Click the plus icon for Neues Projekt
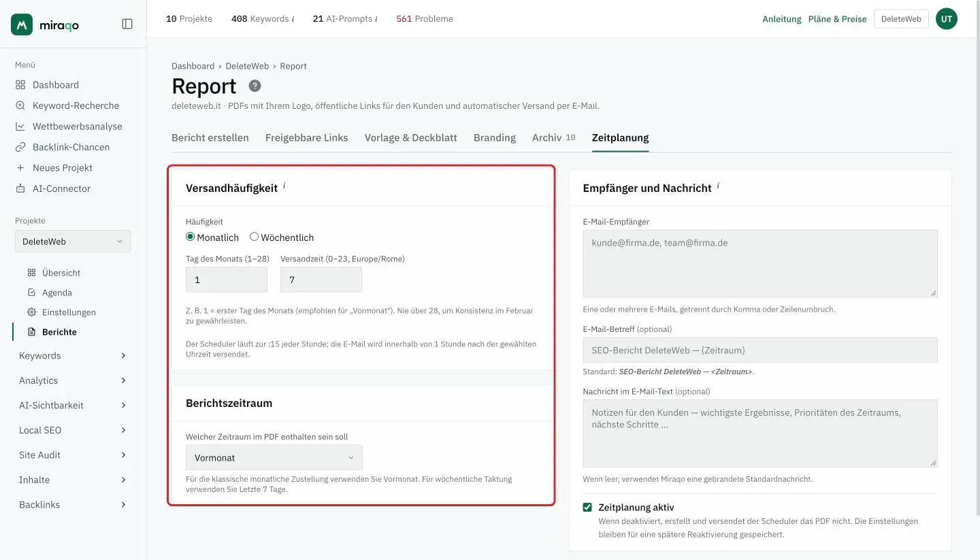Screen dimensions: 980x560 (20, 168)
